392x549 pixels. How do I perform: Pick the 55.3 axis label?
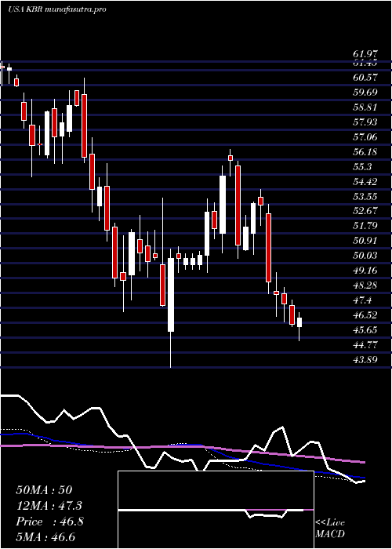[x=362, y=166]
